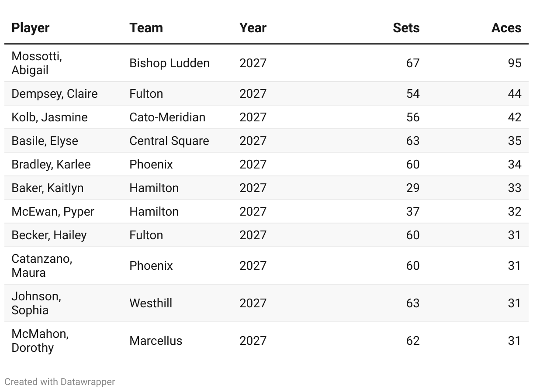Select the McMahon, Dorothy player name
This screenshot has width=533, height=392.
coord(40,340)
